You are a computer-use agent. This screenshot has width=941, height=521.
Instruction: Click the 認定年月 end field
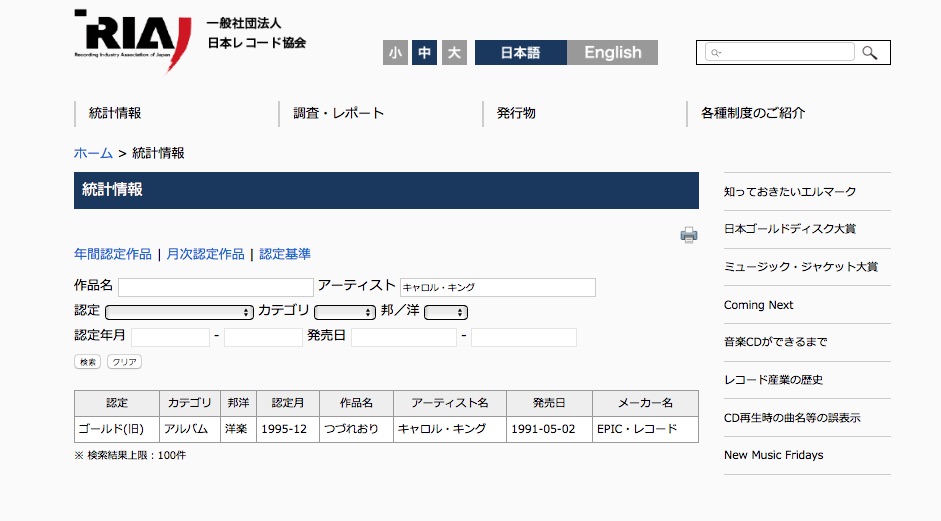[x=263, y=337]
